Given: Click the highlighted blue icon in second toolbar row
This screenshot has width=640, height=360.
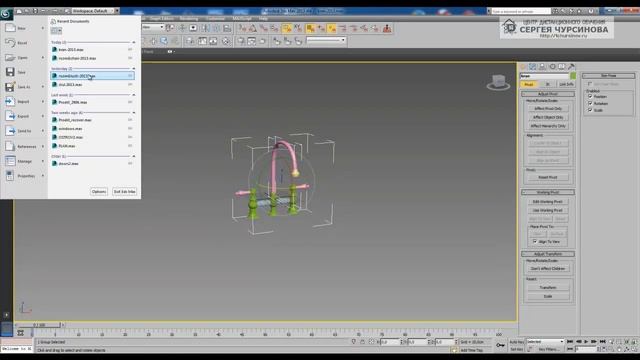Looking at the screenshot, I should tap(164, 40).
